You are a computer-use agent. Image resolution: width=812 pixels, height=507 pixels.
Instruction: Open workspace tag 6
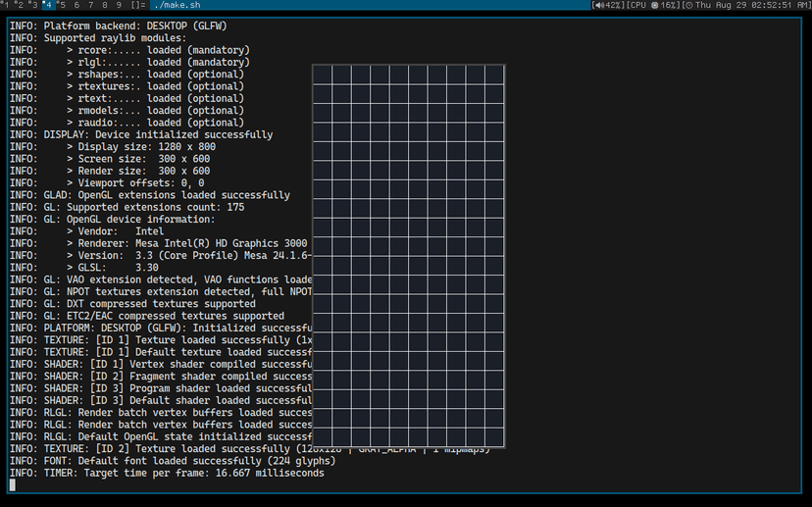(76, 5)
